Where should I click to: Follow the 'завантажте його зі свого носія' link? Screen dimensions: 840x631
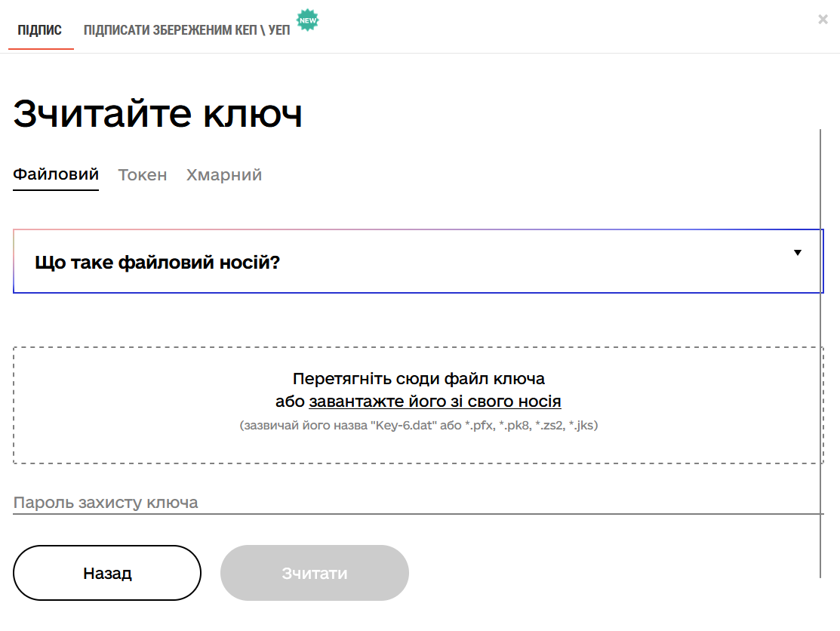click(435, 402)
